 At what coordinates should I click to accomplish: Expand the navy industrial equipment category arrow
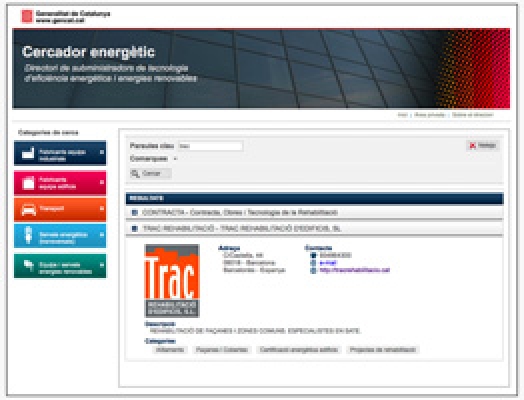pos(102,152)
